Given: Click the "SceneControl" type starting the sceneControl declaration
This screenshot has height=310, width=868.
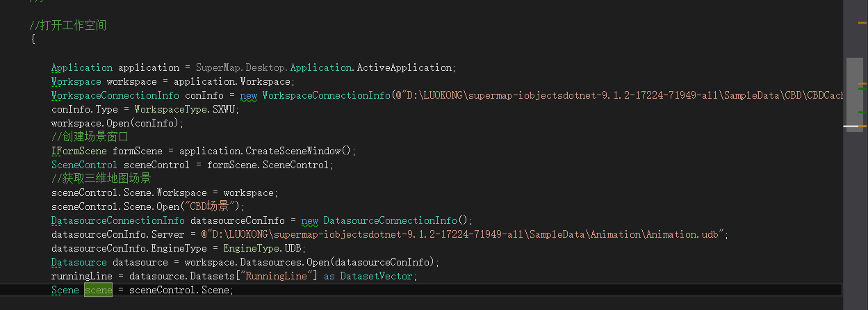Looking at the screenshot, I should pos(84,165).
